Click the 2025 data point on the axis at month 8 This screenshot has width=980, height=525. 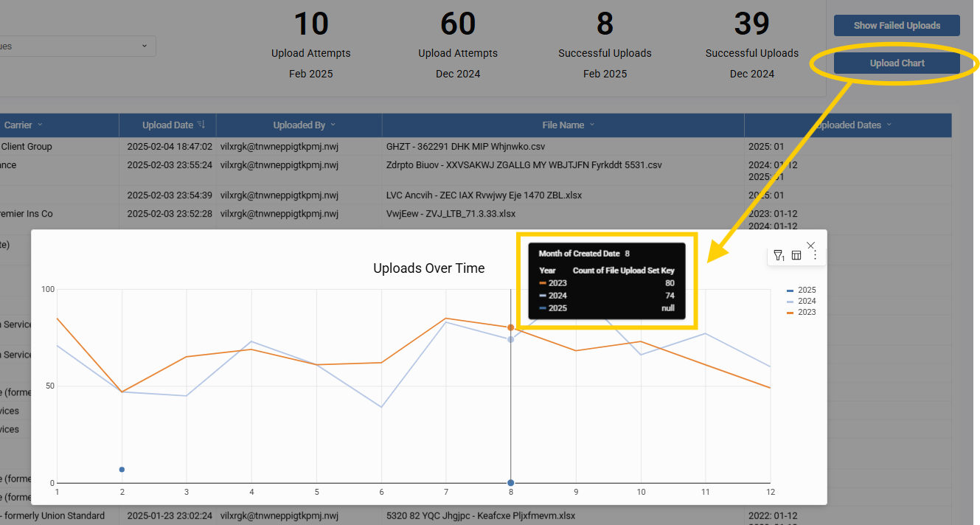pyautogui.click(x=510, y=483)
